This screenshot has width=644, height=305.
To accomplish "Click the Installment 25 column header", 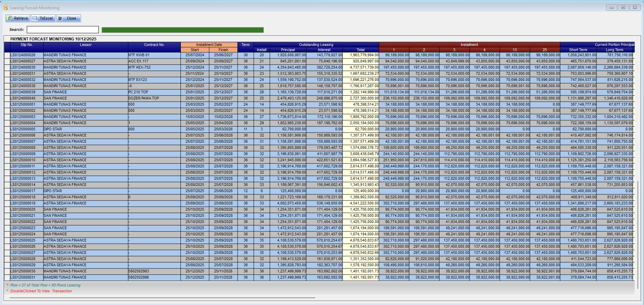I will [x=545, y=50].
